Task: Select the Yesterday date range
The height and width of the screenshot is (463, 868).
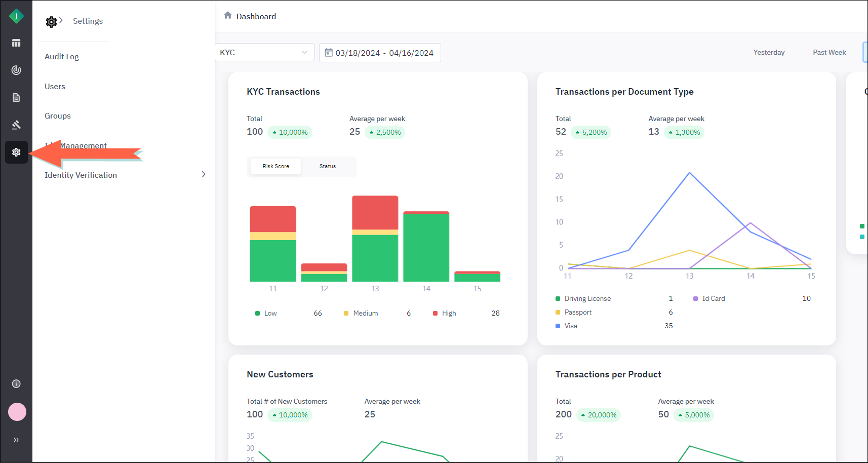Action: point(769,53)
